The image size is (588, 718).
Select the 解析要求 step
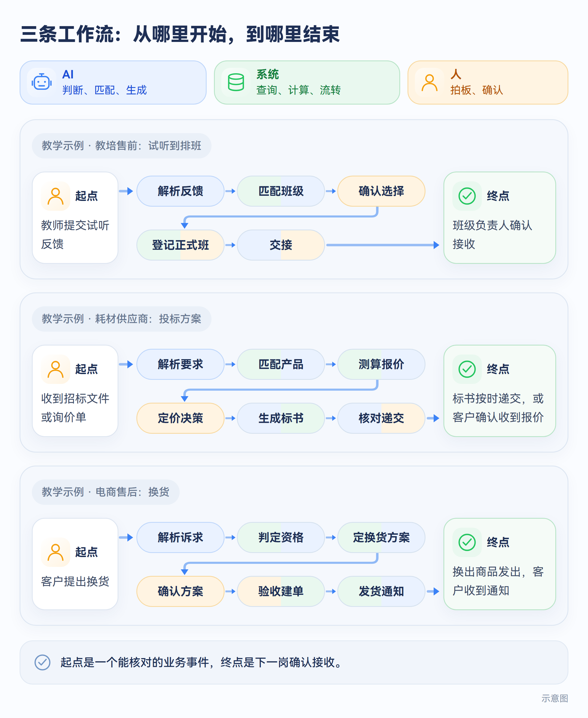[180, 364]
